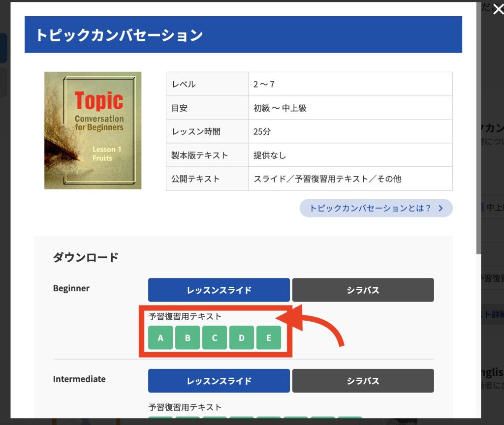This screenshot has width=504, height=425.
Task: Select the 公開テキスト value スライド／予習復習用テキスト／その他
Action: 327,179
